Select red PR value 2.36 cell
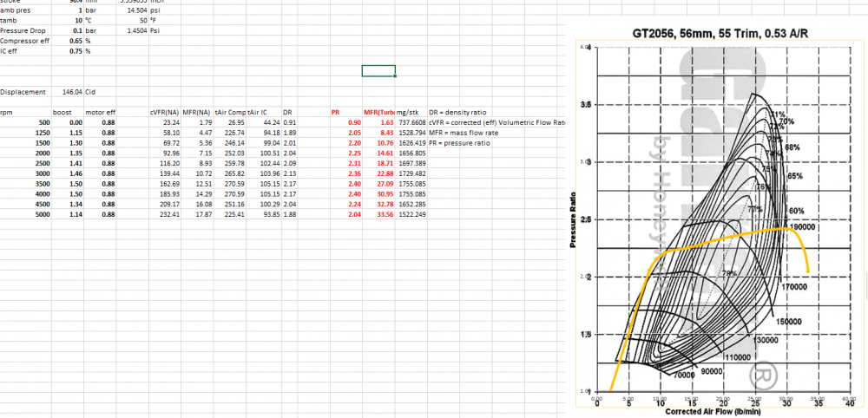Image resolution: width=868 pixels, height=418 pixels. pyautogui.click(x=346, y=173)
